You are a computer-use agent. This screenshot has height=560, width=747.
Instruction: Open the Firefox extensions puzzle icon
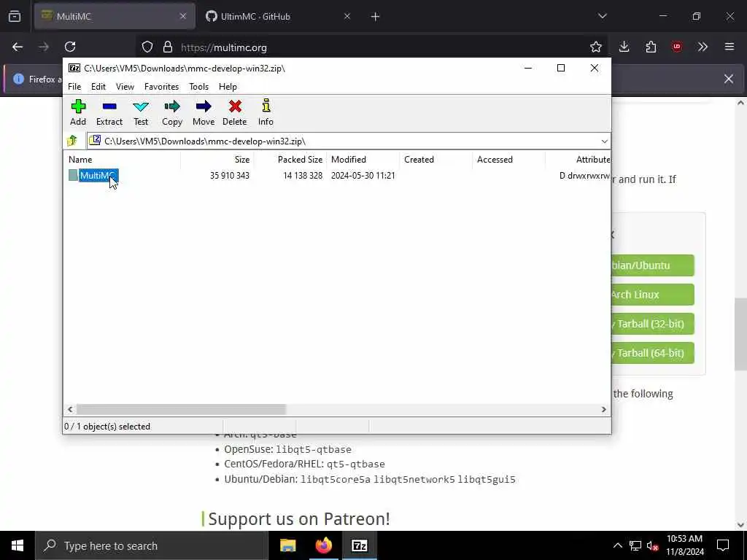(651, 47)
